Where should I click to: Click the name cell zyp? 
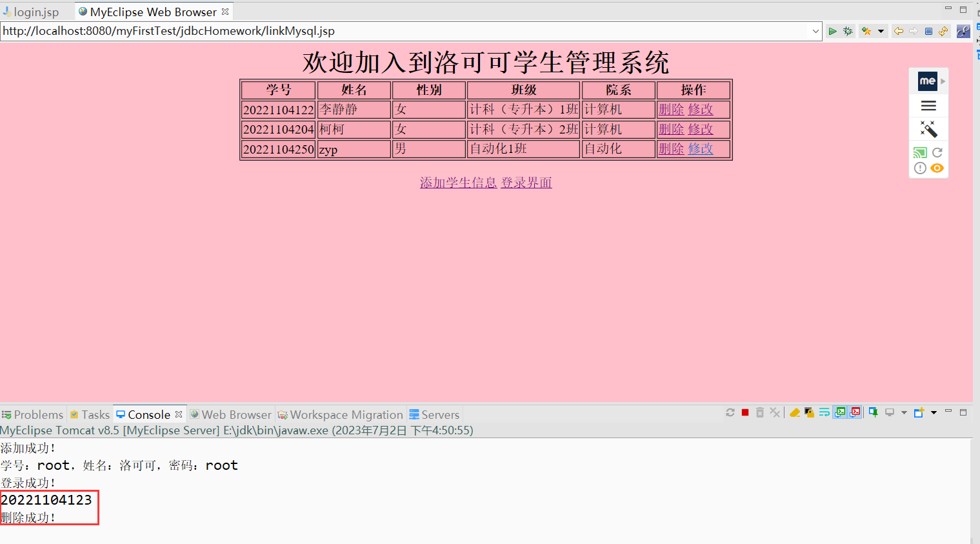(354, 149)
